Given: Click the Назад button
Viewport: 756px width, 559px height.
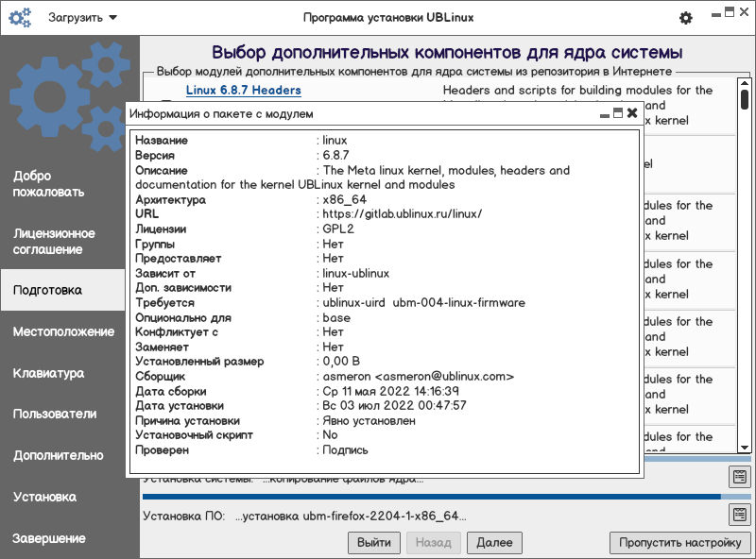Looking at the screenshot, I should pos(434,543).
